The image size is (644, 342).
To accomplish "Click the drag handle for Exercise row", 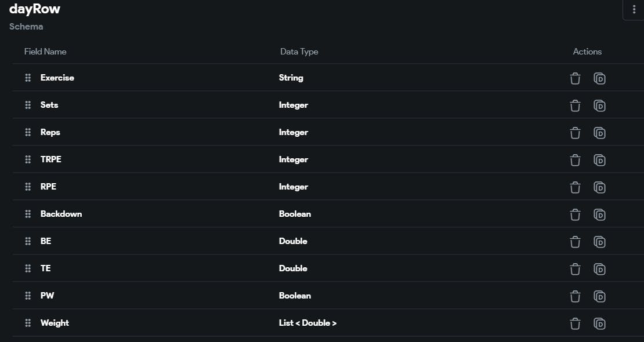I will (x=28, y=78).
